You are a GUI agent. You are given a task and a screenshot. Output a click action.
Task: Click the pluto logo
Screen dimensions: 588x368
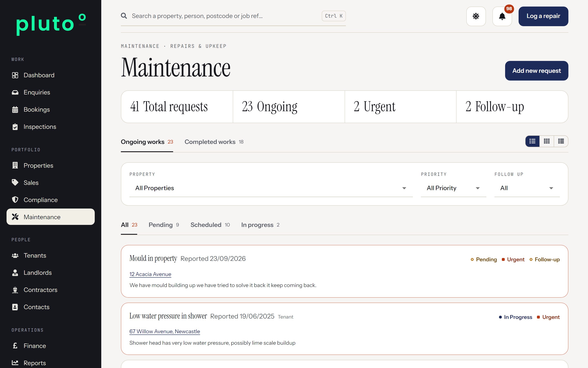point(51,24)
